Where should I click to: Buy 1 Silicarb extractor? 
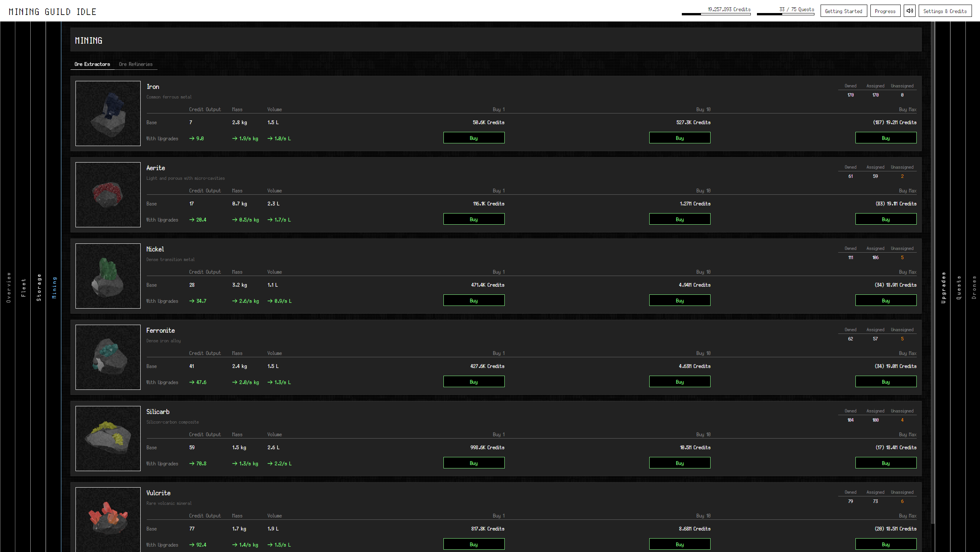click(474, 463)
